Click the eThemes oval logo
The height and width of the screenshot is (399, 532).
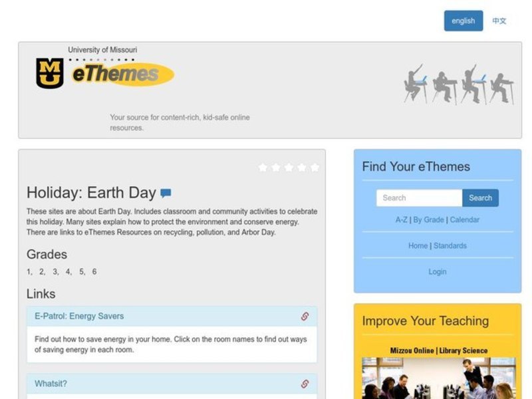(x=120, y=75)
